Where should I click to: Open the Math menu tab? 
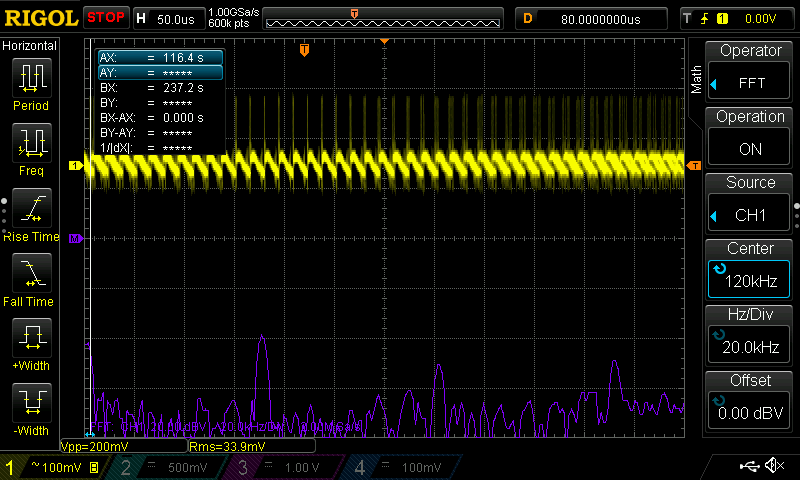point(696,80)
